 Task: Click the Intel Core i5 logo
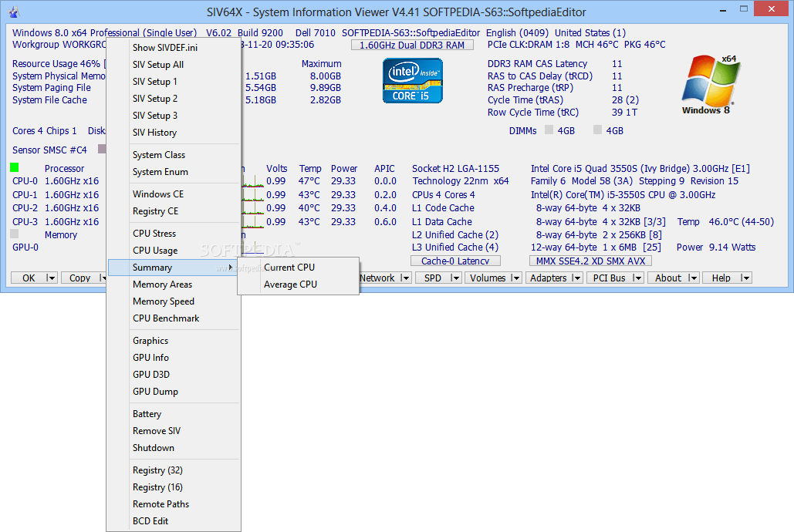pyautogui.click(x=413, y=81)
